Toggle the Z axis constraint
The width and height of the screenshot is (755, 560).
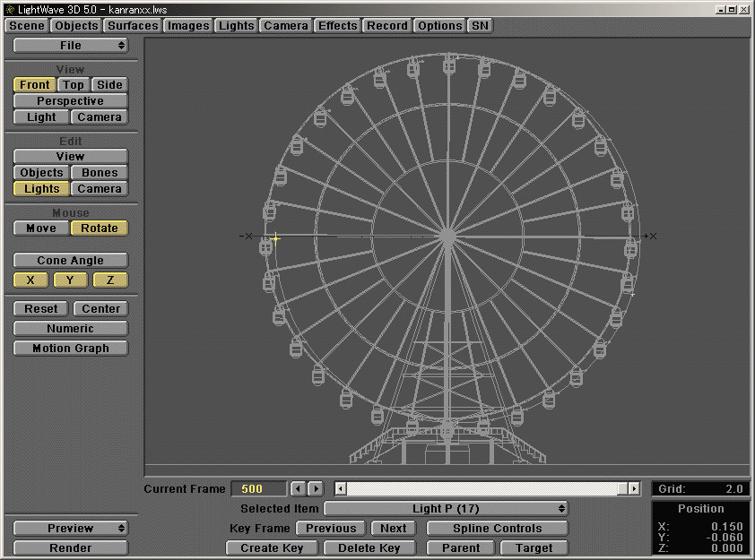tap(110, 280)
